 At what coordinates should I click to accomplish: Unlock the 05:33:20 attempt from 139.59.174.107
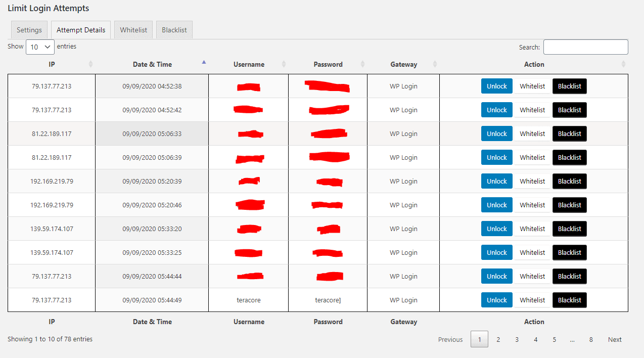click(496, 229)
